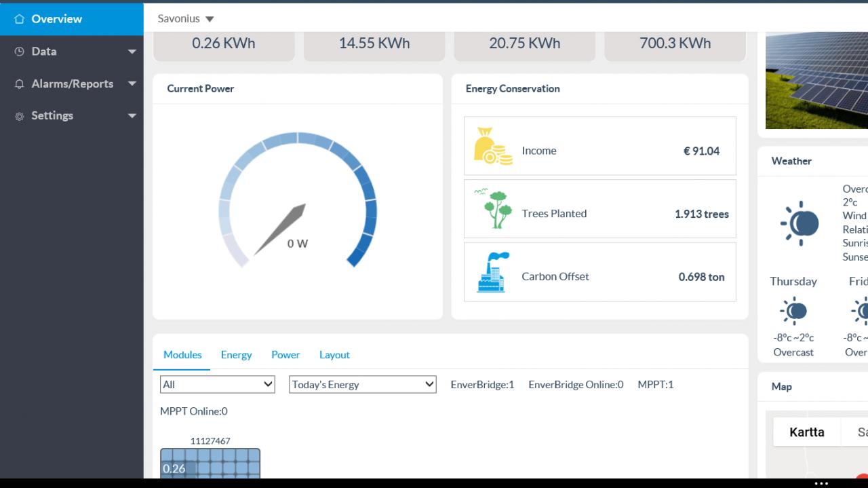Click the 700.3 KWh energy value
The width and height of the screenshot is (868, 488).
(675, 43)
